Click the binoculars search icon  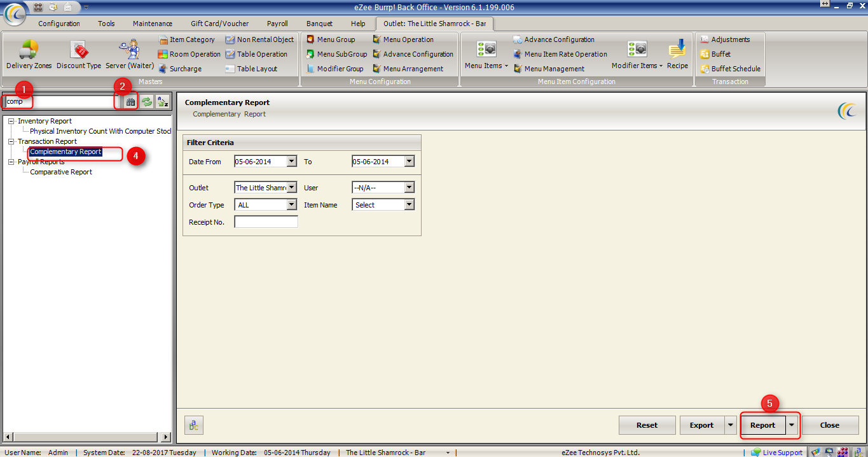coord(130,101)
